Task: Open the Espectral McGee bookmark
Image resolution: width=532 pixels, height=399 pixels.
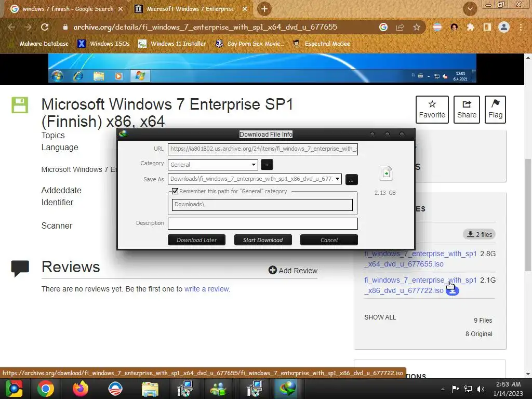Action: (321, 44)
